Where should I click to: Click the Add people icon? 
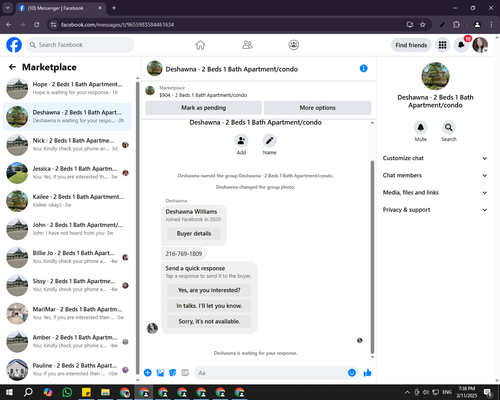(x=241, y=141)
